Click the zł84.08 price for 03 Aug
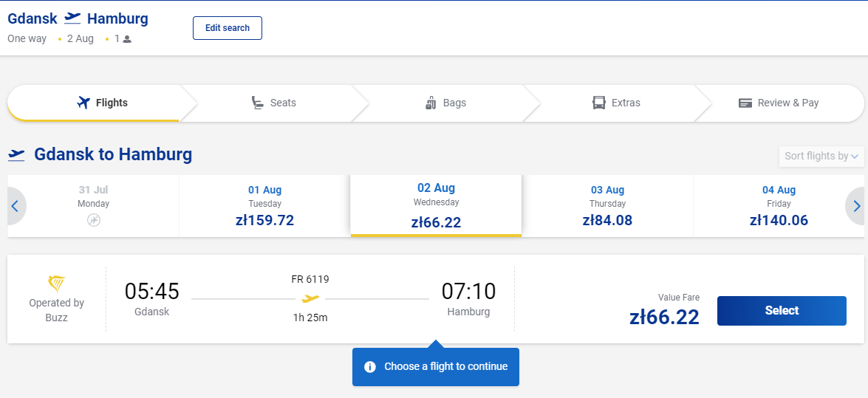868x398 pixels. click(607, 220)
